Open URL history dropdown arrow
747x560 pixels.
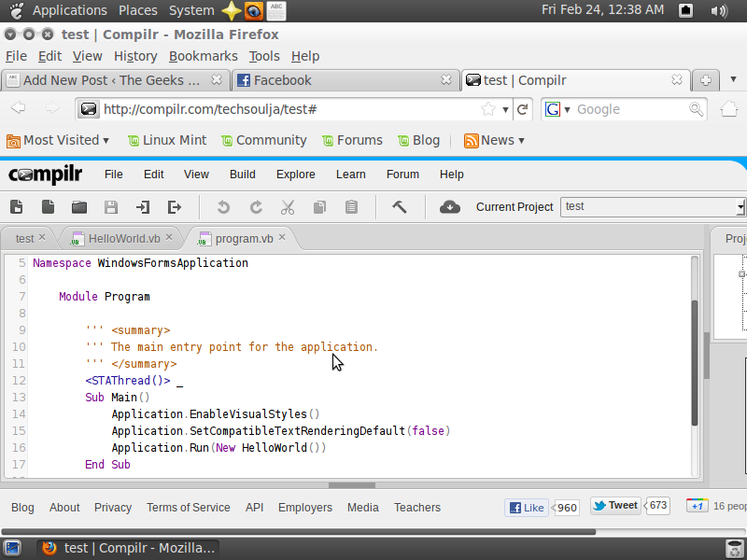click(x=505, y=110)
